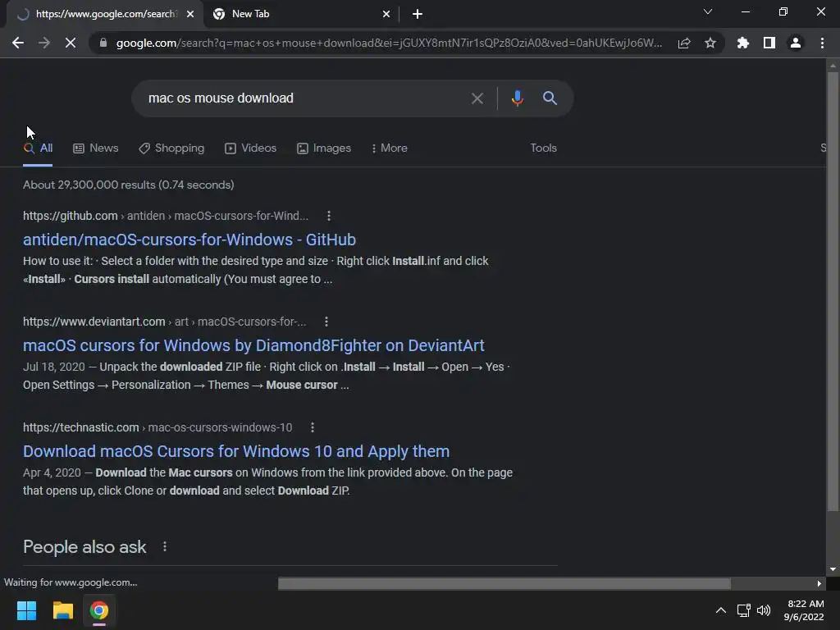840x630 pixels.
Task: Switch to Shopping results
Action: point(171,148)
